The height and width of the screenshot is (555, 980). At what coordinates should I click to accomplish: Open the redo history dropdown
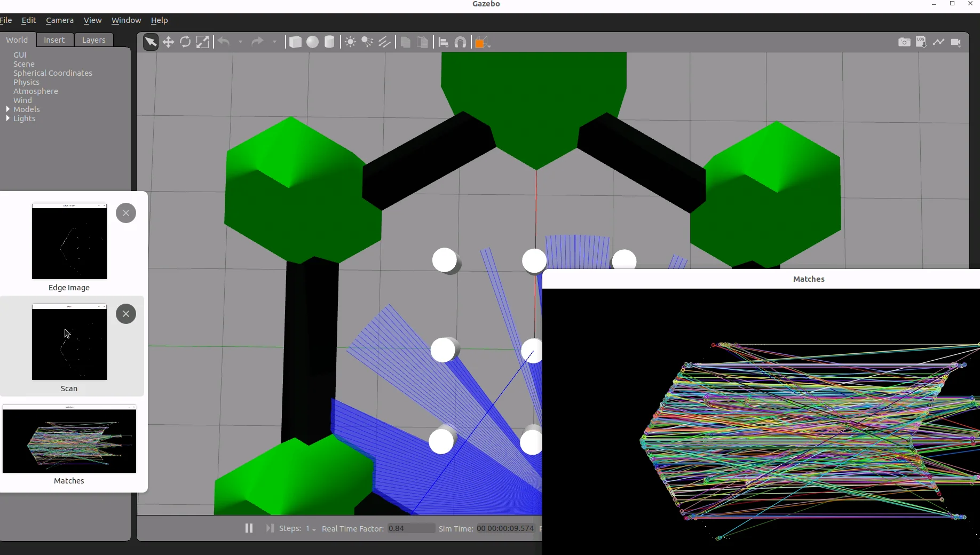click(x=275, y=42)
